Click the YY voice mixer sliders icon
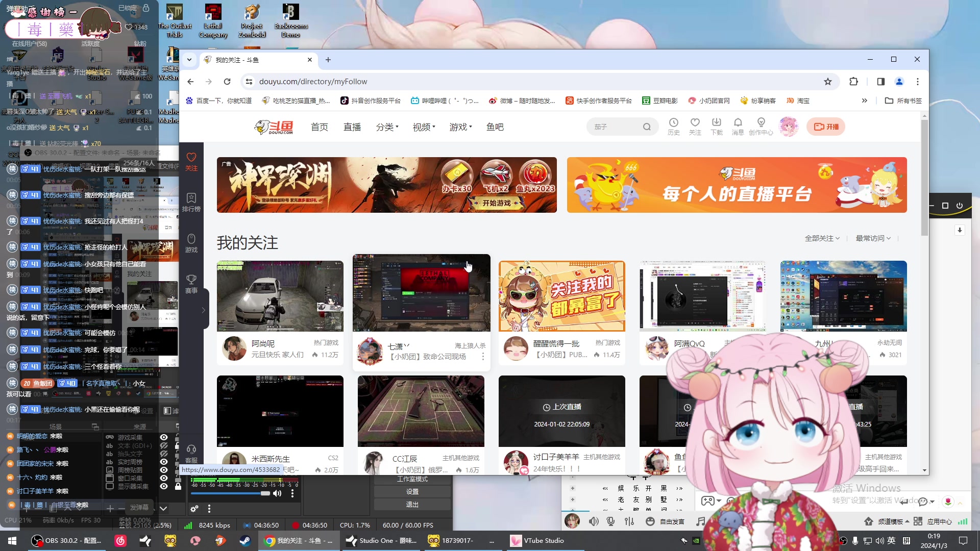Image resolution: width=980 pixels, height=551 pixels. (x=629, y=521)
